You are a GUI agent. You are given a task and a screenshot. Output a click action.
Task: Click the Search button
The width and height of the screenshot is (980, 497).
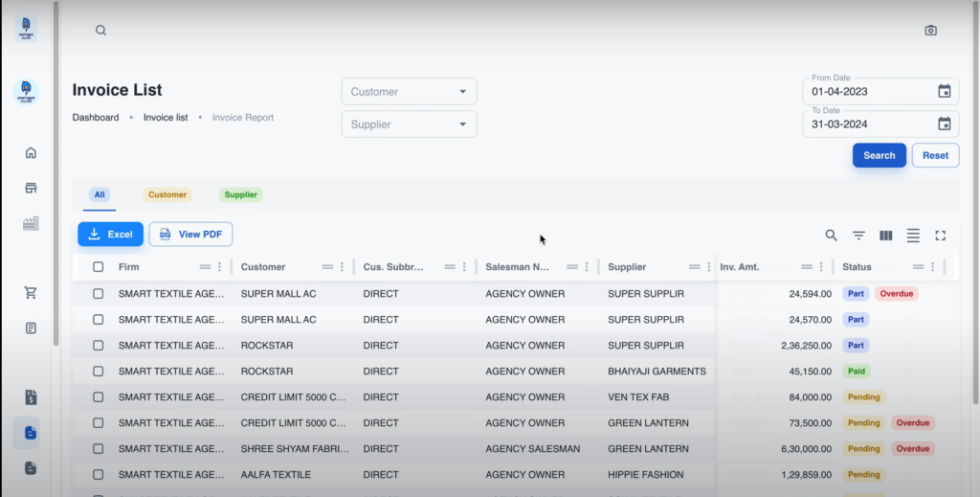tap(879, 155)
